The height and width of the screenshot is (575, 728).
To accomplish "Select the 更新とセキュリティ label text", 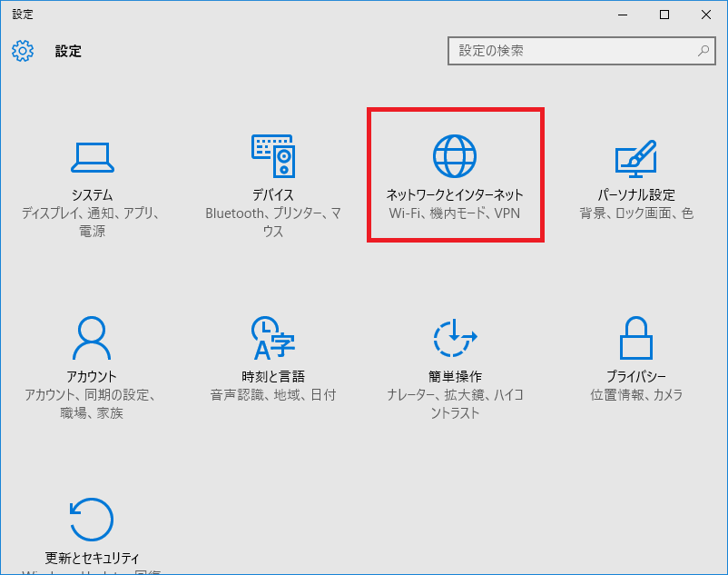I will pyautogui.click(x=92, y=558).
